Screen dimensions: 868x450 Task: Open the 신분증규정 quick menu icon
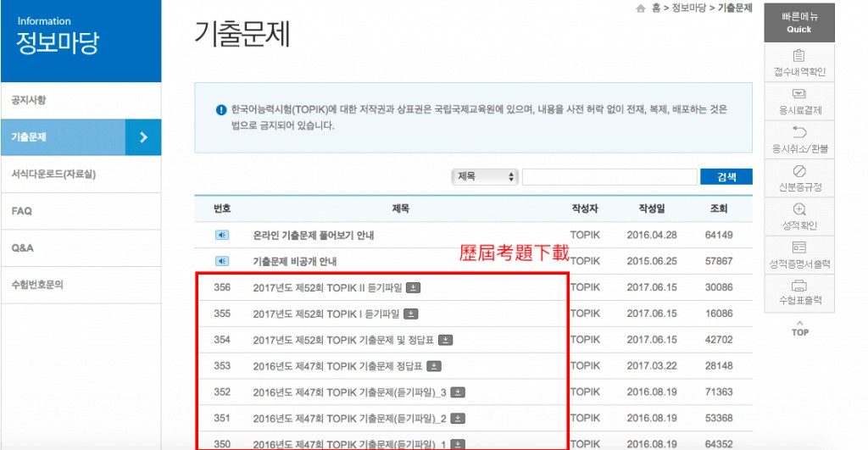point(798,171)
